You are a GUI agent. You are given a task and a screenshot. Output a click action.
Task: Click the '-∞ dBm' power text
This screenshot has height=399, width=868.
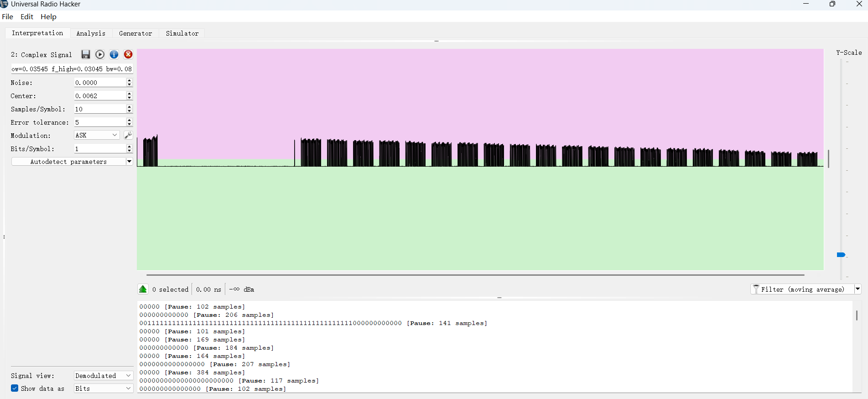[242, 289]
